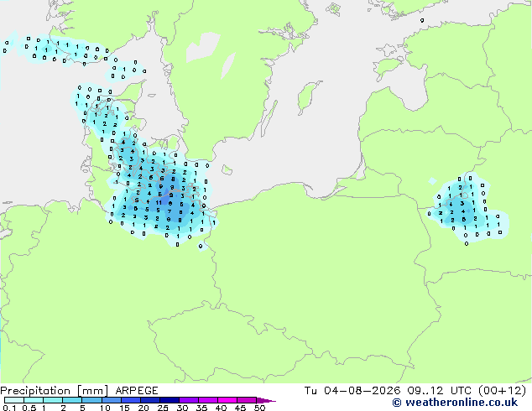Viewport: 532px width, 411px height.
Task: Click the 1–2 mm legend color box
Action: (53, 400)
